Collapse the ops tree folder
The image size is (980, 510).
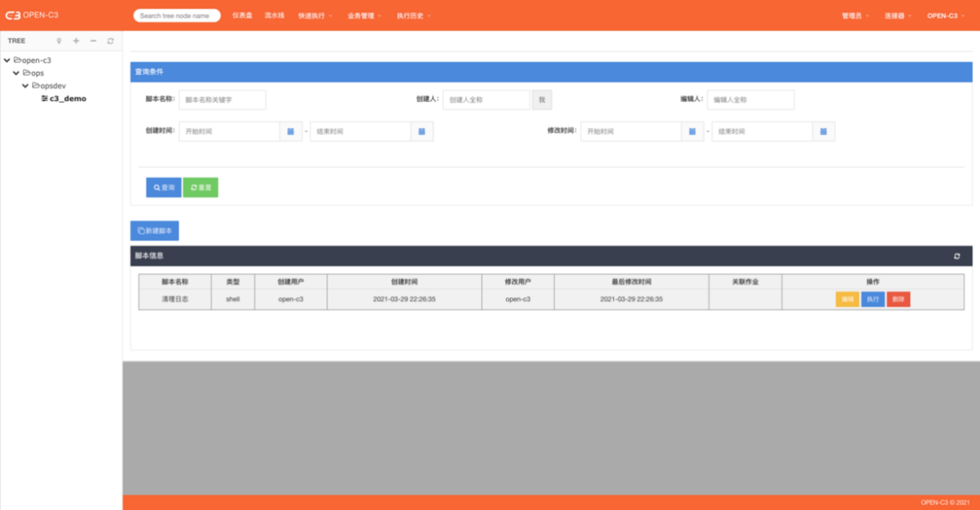(16, 73)
